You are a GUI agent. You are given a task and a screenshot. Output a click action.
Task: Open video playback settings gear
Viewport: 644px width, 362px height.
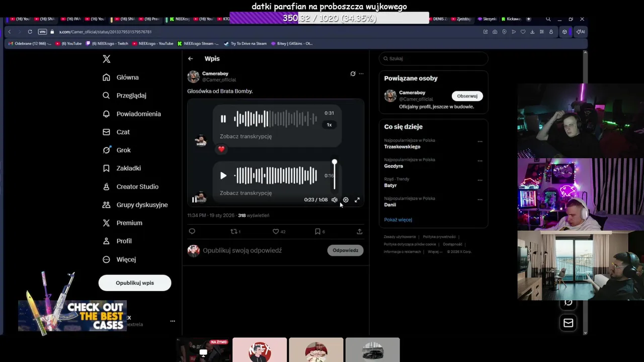click(x=346, y=200)
